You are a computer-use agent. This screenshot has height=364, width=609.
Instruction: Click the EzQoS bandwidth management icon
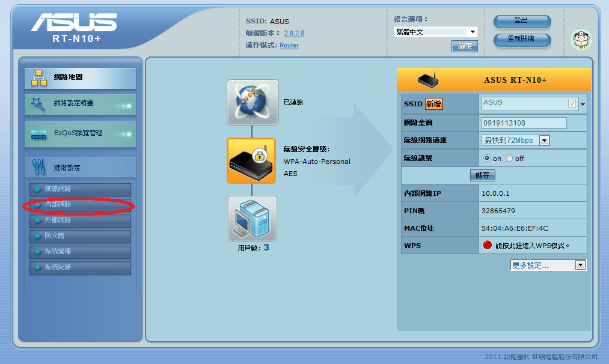click(x=38, y=133)
